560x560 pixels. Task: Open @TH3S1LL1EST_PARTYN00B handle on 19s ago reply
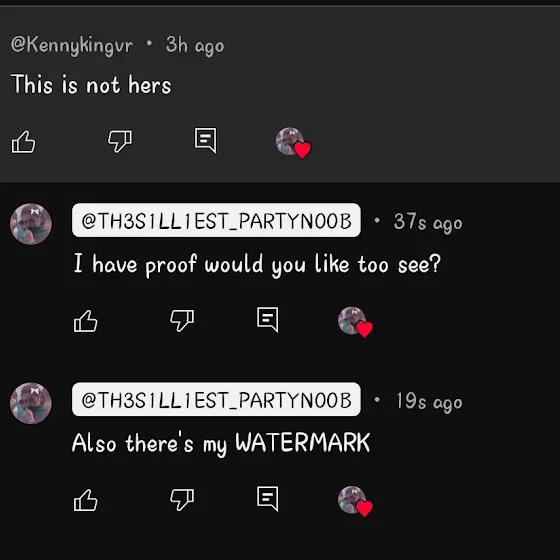(x=216, y=399)
